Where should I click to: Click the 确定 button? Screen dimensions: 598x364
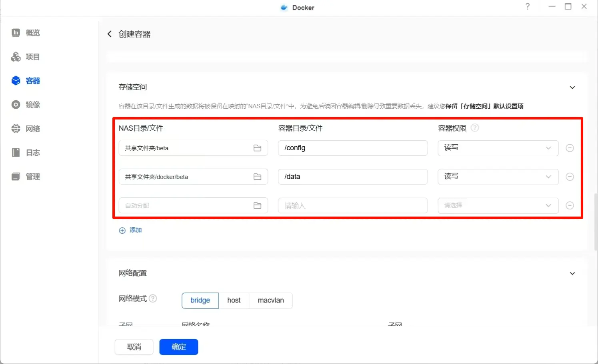pyautogui.click(x=178, y=347)
